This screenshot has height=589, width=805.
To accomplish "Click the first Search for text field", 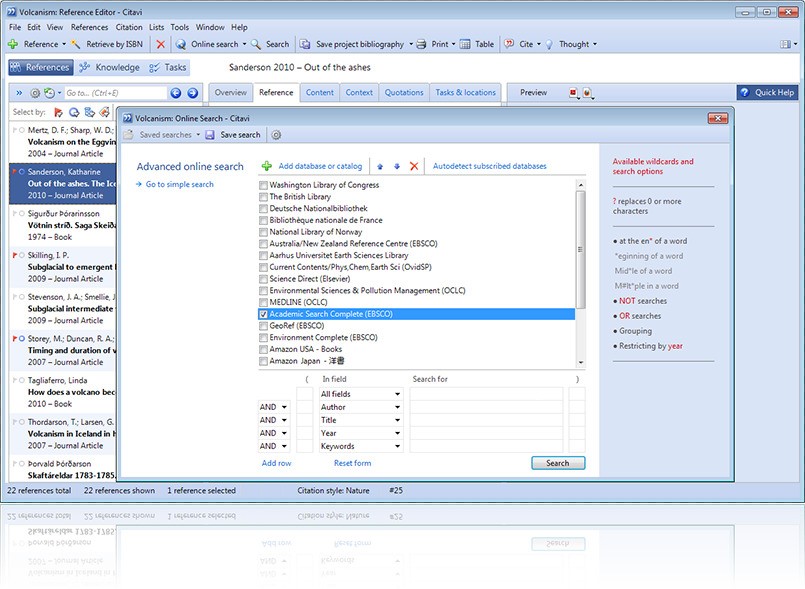I will tap(486, 395).
